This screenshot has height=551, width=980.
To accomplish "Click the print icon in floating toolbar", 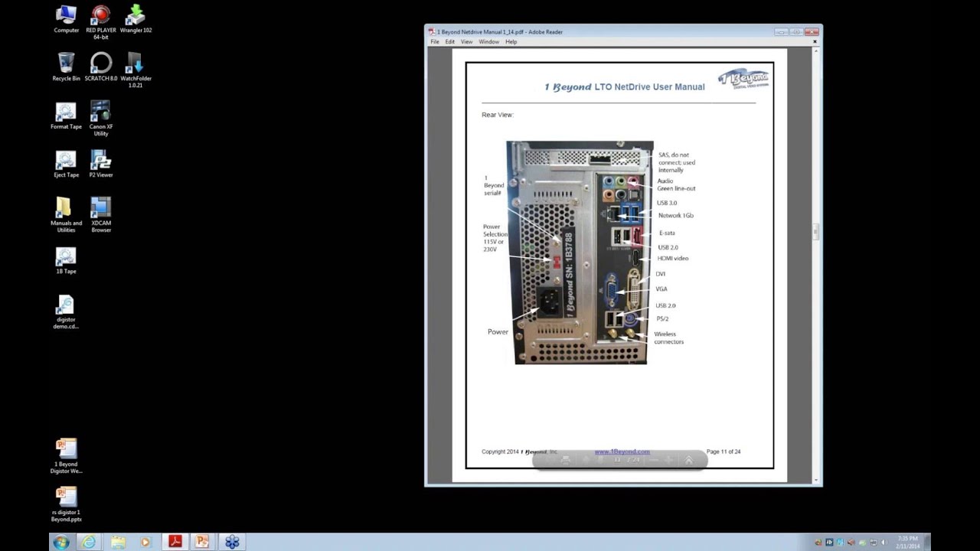I will coord(565,460).
